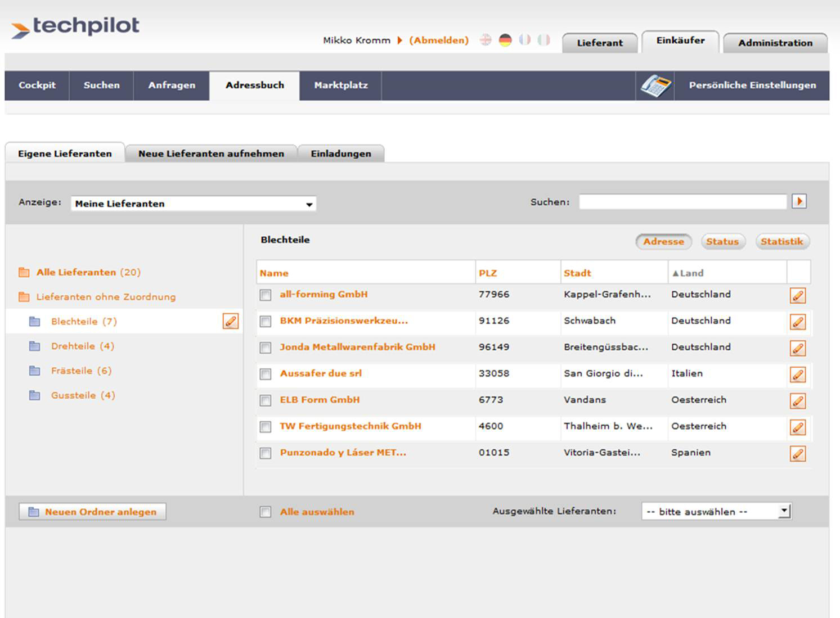This screenshot has width=840, height=618.
Task: Switch language to English flag
Action: (x=486, y=40)
